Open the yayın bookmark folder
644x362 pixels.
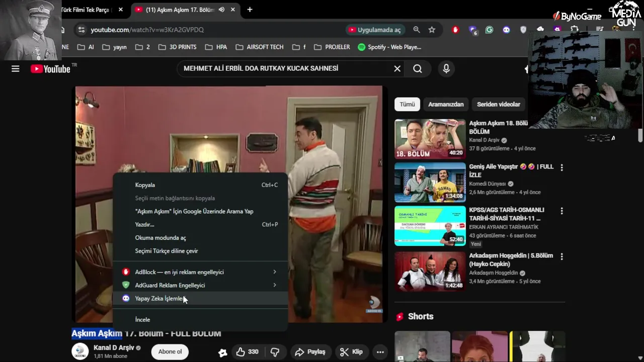click(x=114, y=47)
